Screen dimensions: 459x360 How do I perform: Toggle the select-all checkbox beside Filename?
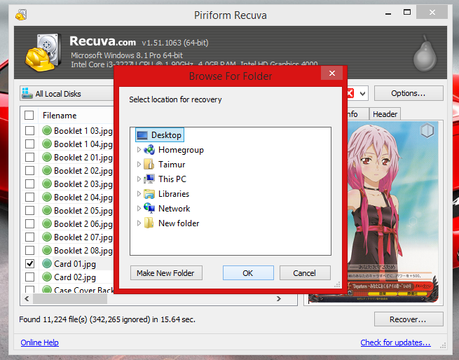[x=29, y=115]
